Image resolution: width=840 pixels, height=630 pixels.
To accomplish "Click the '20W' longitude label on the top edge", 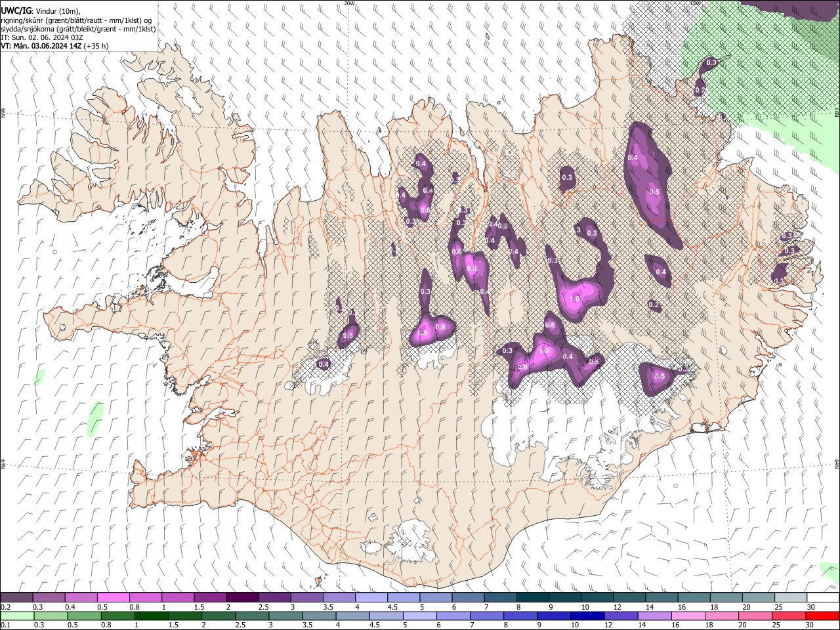I will [x=349, y=3].
